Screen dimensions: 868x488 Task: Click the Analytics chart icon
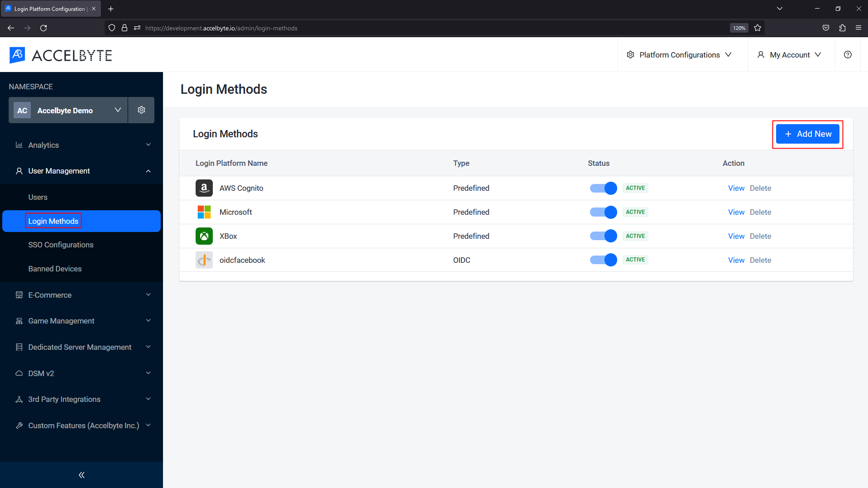click(x=19, y=145)
